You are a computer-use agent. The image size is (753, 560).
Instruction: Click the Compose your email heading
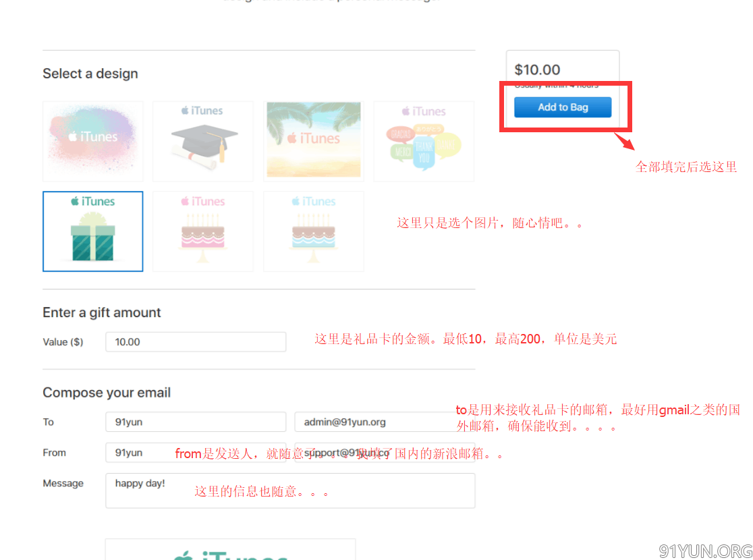coord(107,393)
